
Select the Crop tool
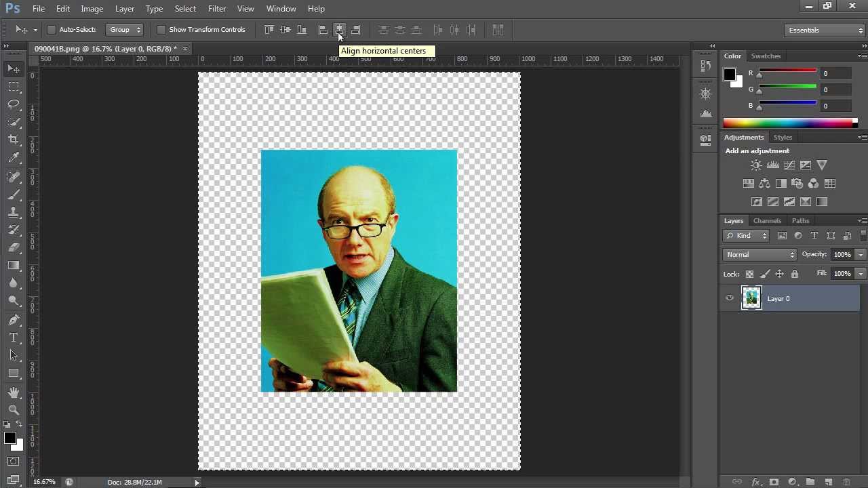click(x=14, y=140)
